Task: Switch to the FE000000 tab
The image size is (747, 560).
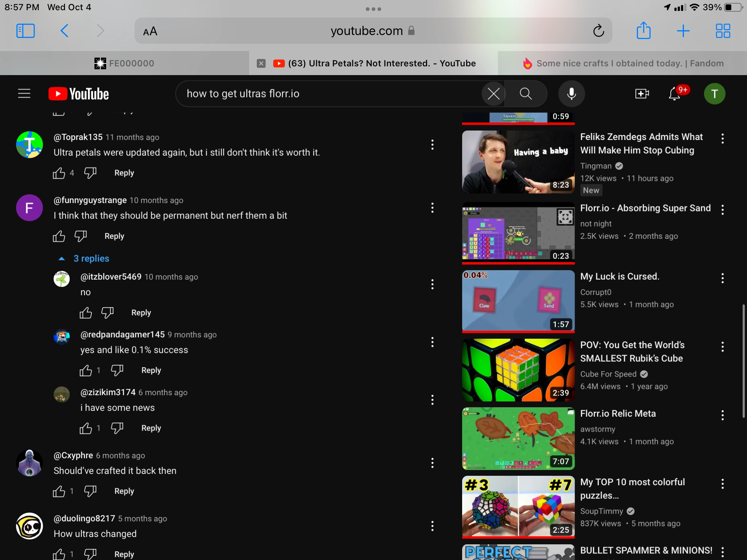Action: pyautogui.click(x=124, y=63)
